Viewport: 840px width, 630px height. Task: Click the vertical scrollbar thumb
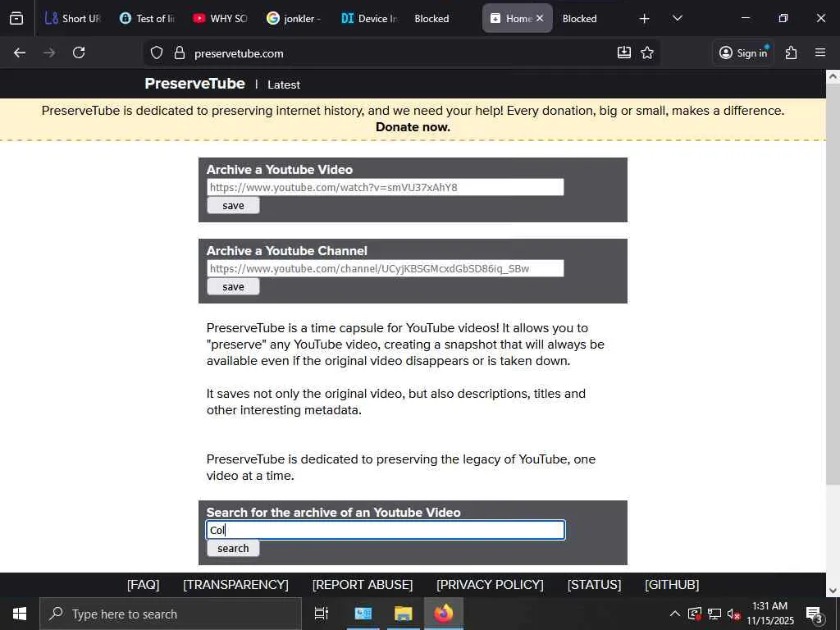click(833, 283)
